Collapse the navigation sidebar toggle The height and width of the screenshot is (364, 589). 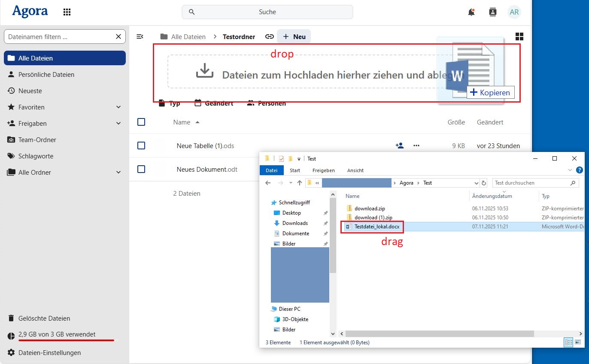point(140,37)
